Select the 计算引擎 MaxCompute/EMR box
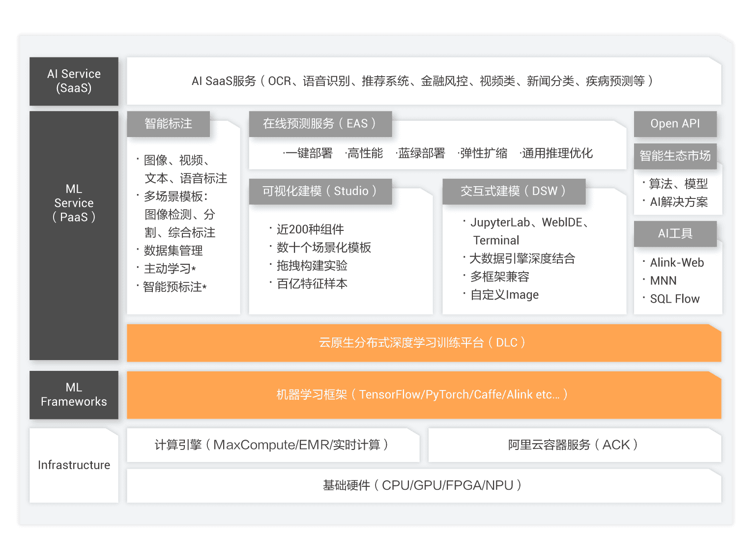The width and height of the screenshot is (752, 560). [273, 445]
